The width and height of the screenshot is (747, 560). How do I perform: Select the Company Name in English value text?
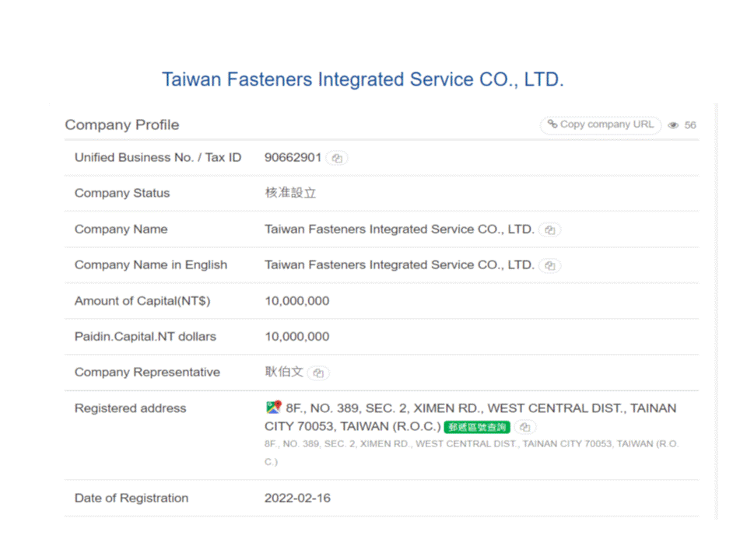pos(399,265)
